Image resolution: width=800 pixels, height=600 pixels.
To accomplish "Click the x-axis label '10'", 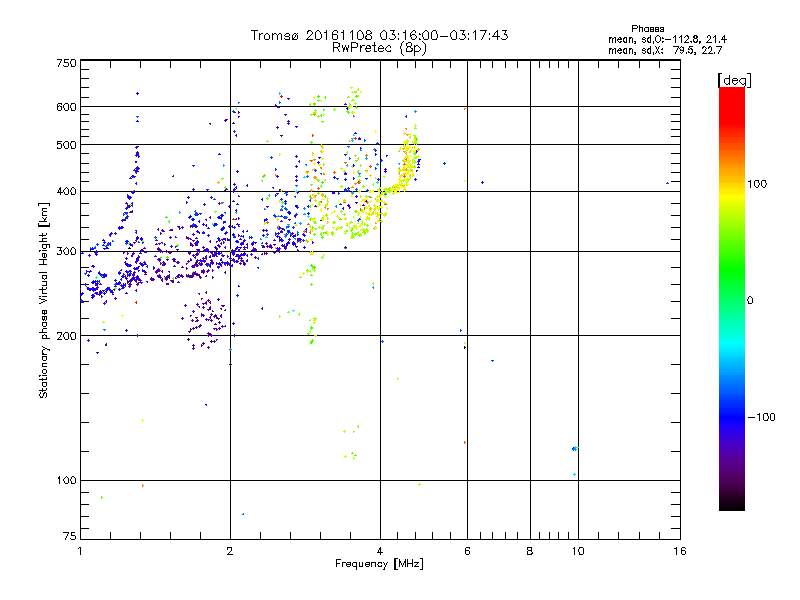I will click(578, 551).
